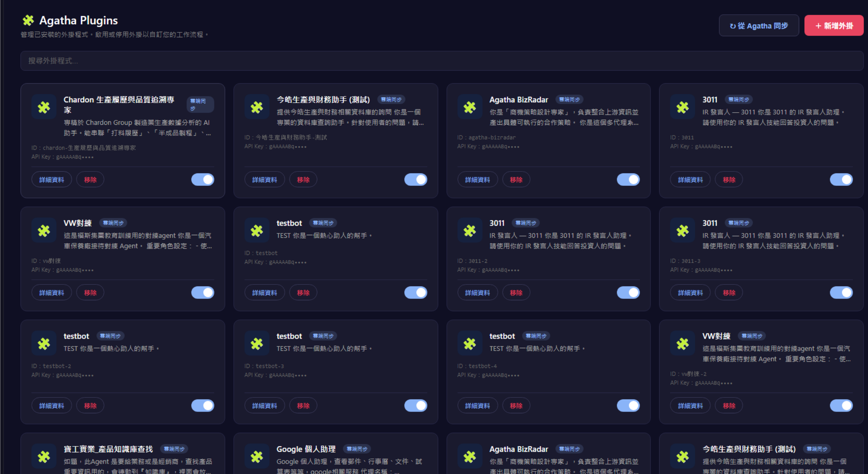The width and height of the screenshot is (868, 474).
Task: Click puzzle icon of plugin ID 今皓生產與財務助手-測試
Action: 257,107
